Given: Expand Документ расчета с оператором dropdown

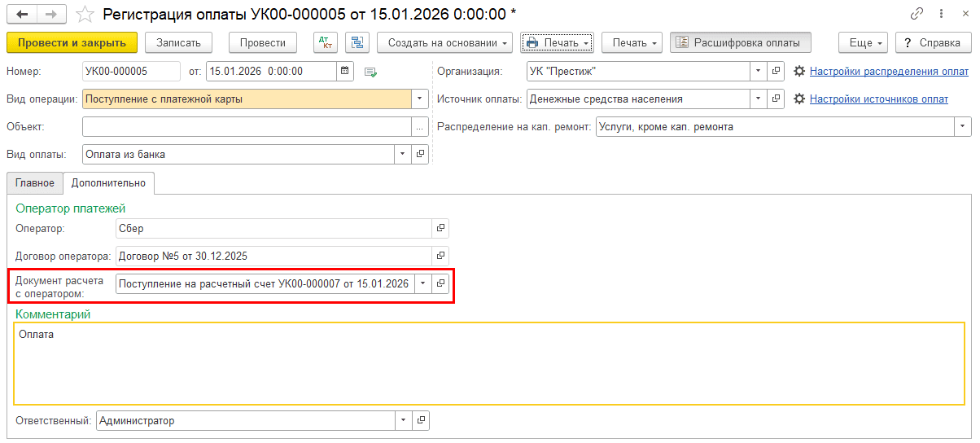Looking at the screenshot, I should click(x=422, y=283).
